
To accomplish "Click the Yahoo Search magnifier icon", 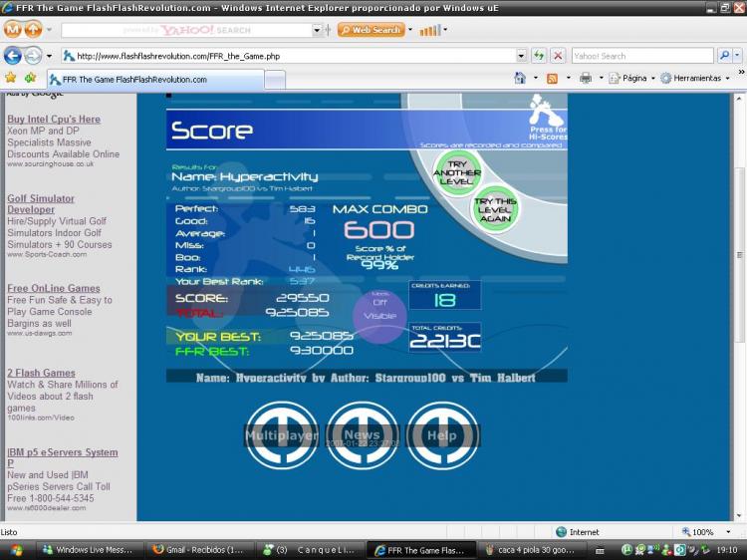I will coord(724,56).
